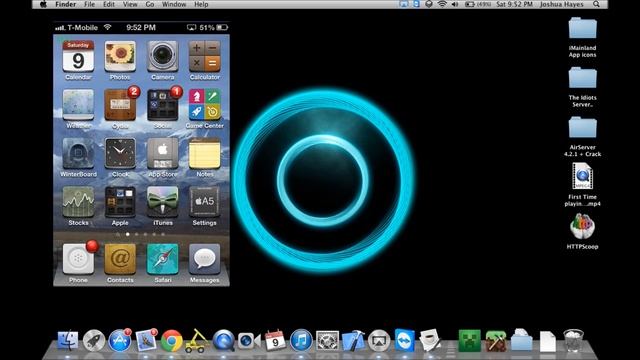Open Spotlight search magnifier
640x360 pixels.
(596, 4)
